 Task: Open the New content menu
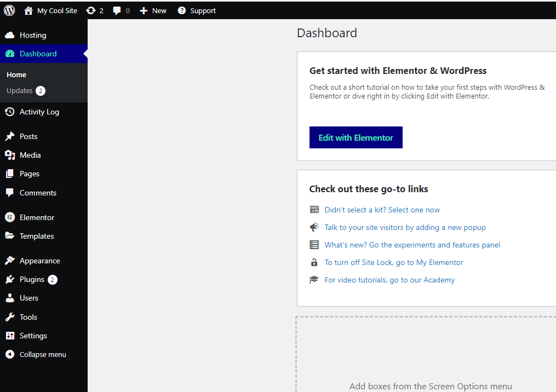coord(153,10)
